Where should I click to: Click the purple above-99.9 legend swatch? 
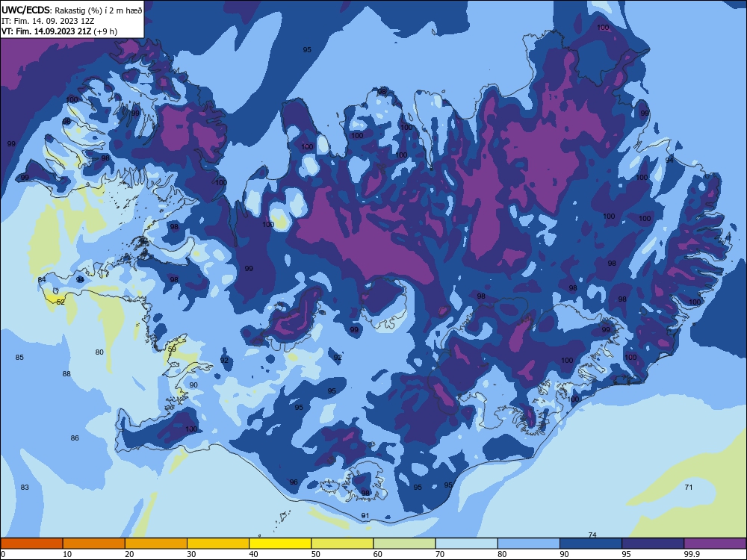(x=715, y=544)
